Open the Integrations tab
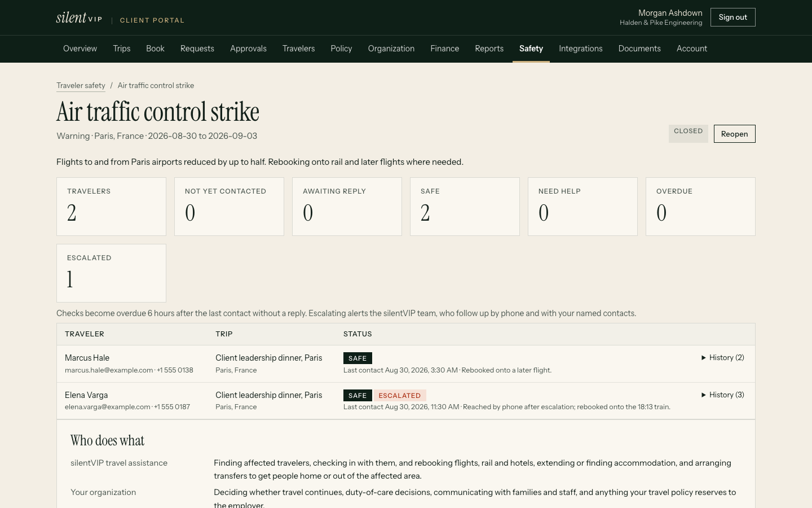The width and height of the screenshot is (812, 508). tap(581, 49)
